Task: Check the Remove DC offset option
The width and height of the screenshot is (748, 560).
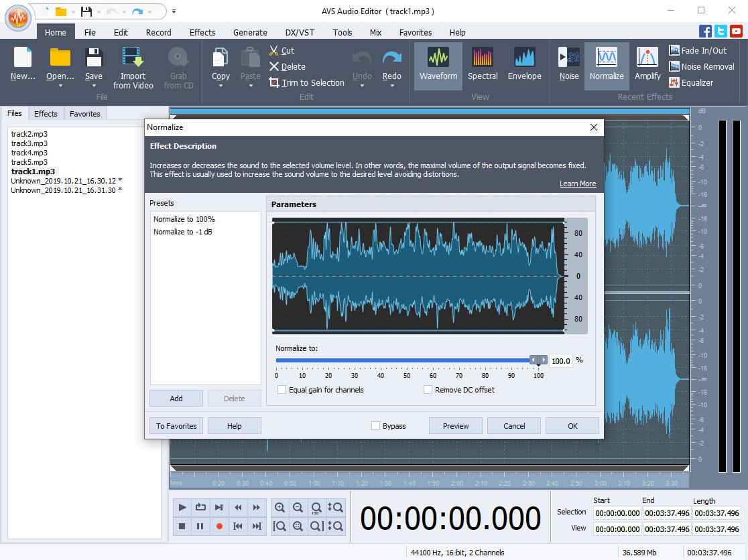Action: click(428, 389)
